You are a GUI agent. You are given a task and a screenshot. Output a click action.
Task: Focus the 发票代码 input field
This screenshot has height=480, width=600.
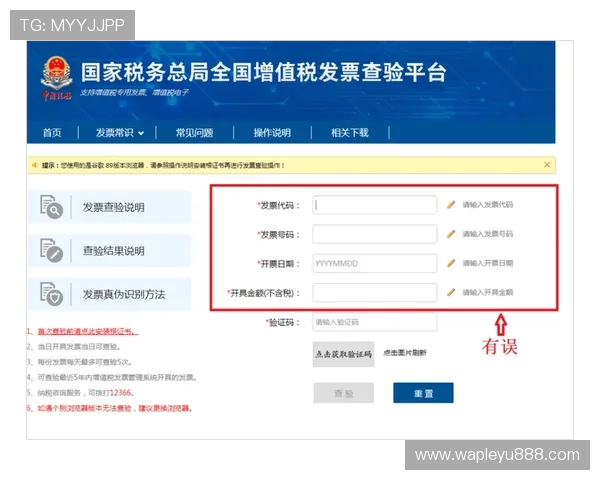click(x=375, y=205)
